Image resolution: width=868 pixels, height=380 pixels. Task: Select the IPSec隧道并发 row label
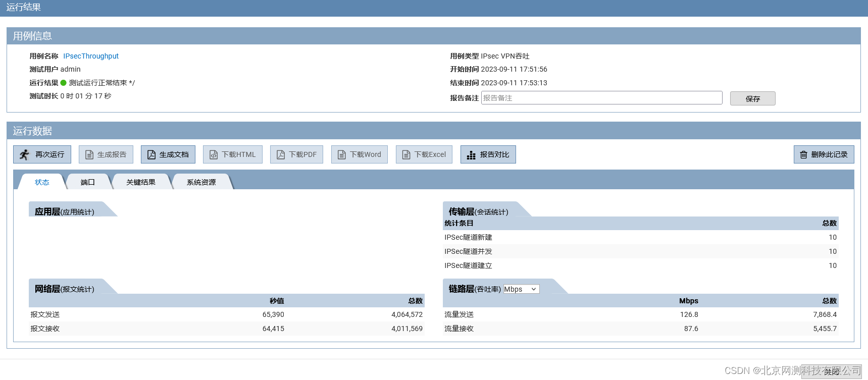click(468, 251)
